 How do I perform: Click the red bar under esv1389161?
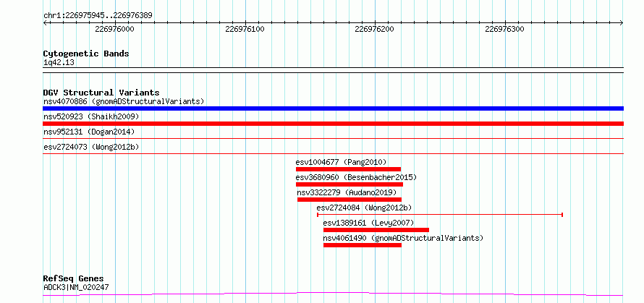376,230
